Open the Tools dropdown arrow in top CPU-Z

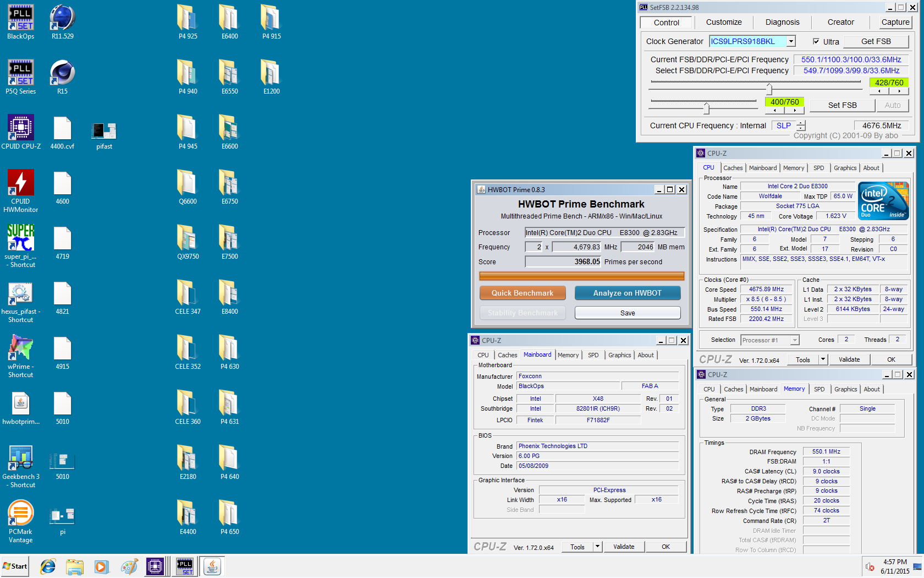[x=823, y=359]
